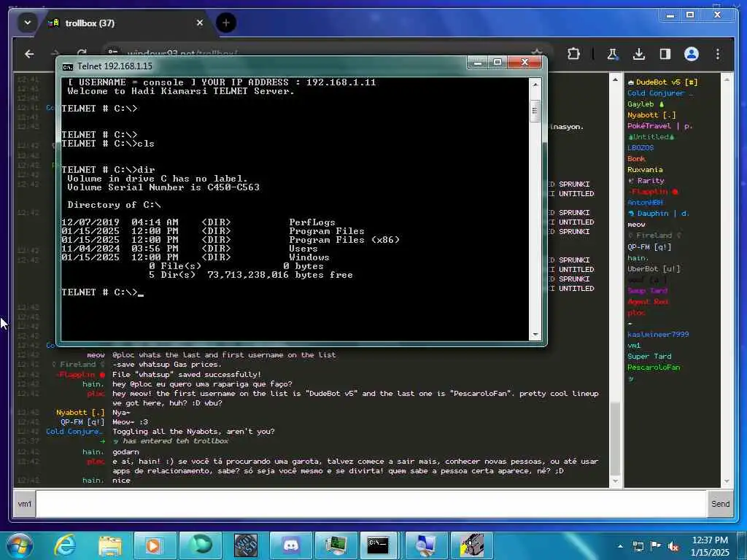The image size is (747, 560).
Task: Select user "Bonk" in user list
Action: coord(636,158)
